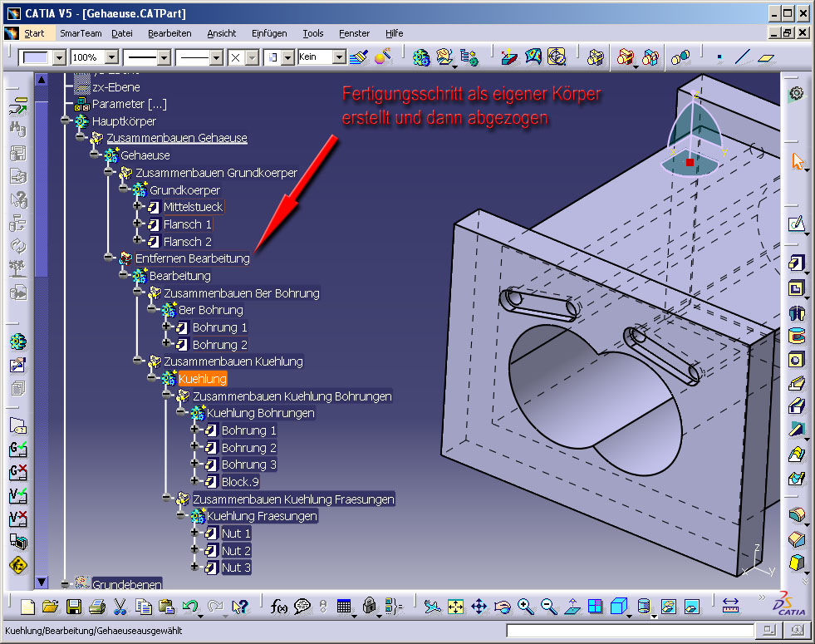Print using the printer icon
Image resolution: width=815 pixels, height=644 pixels.
pyautogui.click(x=97, y=607)
